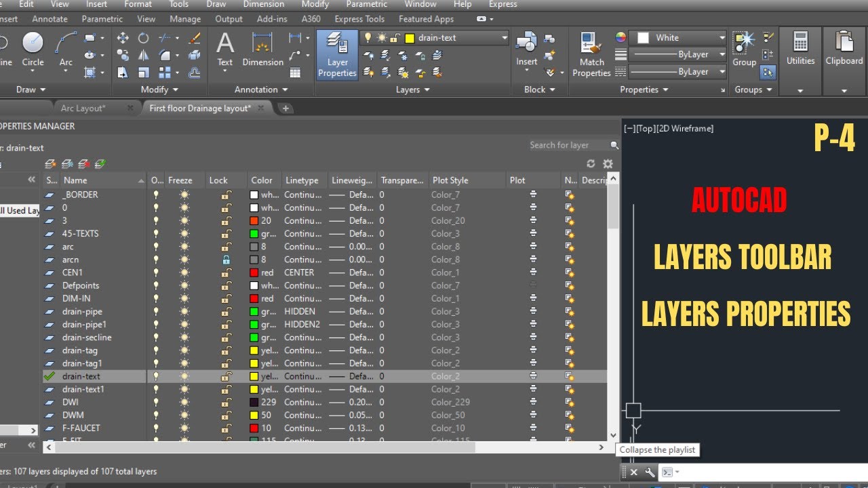The height and width of the screenshot is (488, 868).
Task: Open the Format menu
Action: [138, 4]
